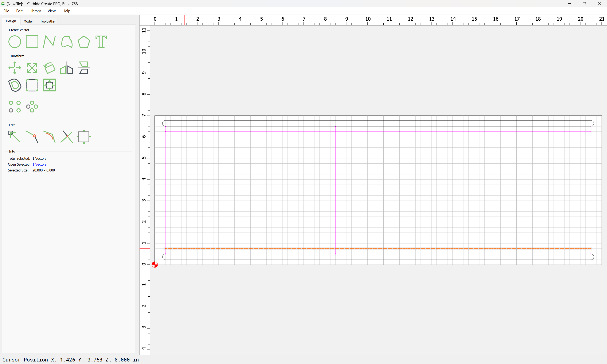This screenshot has width=607, height=364.
Task: Choose the Polyline drawing tool
Action: point(49,41)
